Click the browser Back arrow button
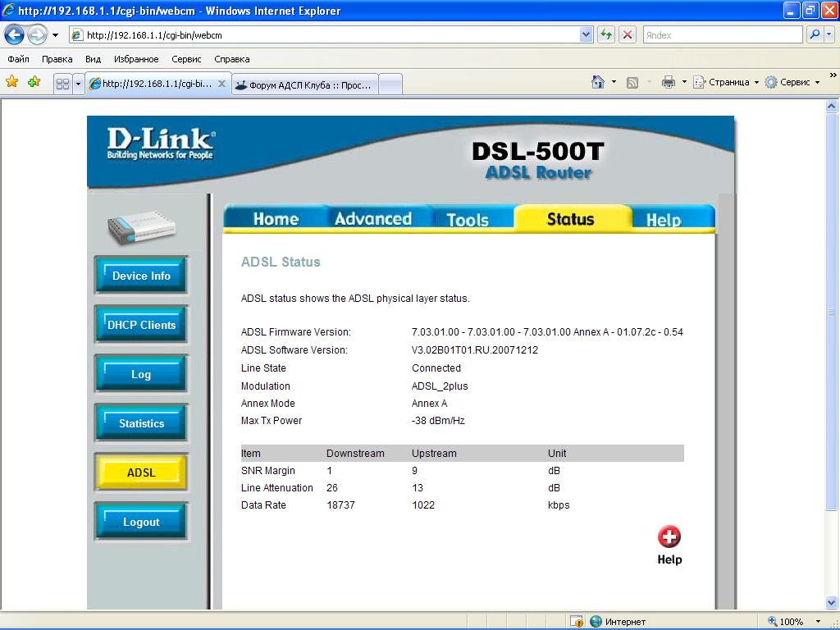The image size is (840, 630). [x=14, y=35]
